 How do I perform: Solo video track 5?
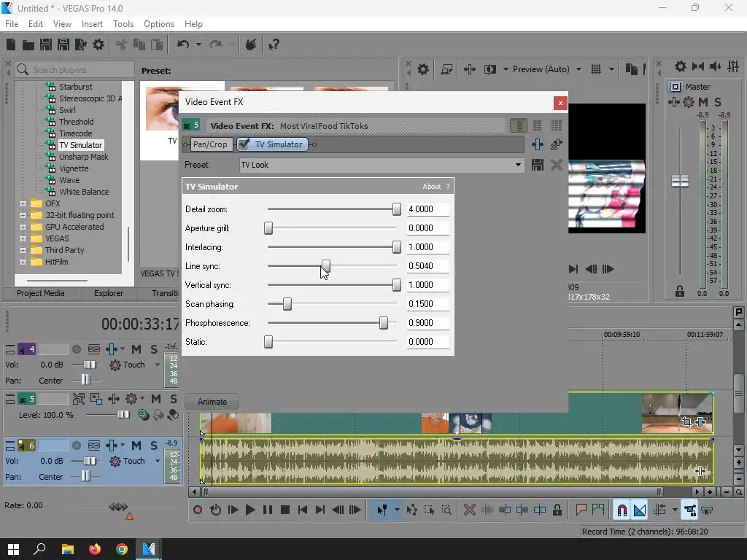click(174, 399)
